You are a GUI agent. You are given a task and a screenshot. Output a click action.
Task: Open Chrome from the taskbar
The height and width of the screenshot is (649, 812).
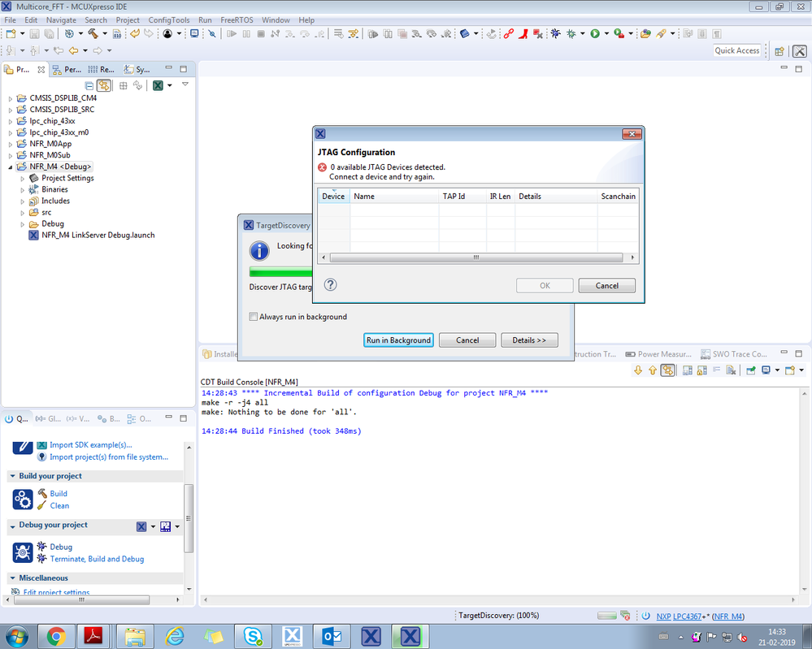coord(56,636)
